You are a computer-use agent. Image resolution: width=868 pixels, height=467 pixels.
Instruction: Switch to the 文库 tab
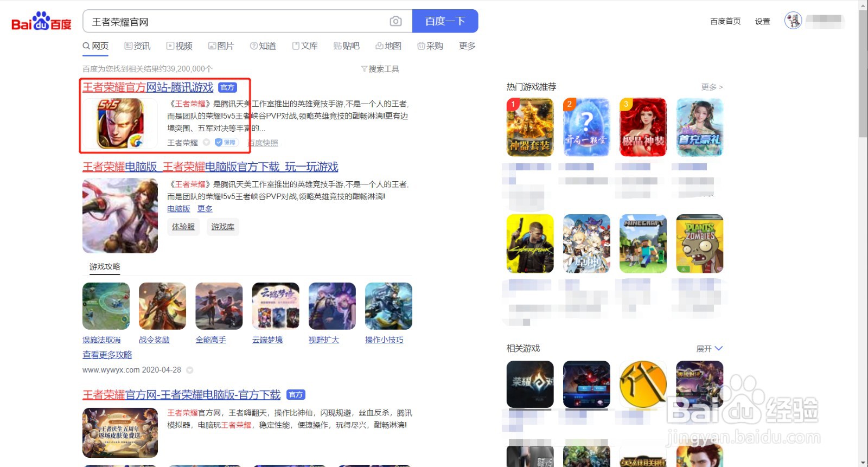(x=305, y=46)
